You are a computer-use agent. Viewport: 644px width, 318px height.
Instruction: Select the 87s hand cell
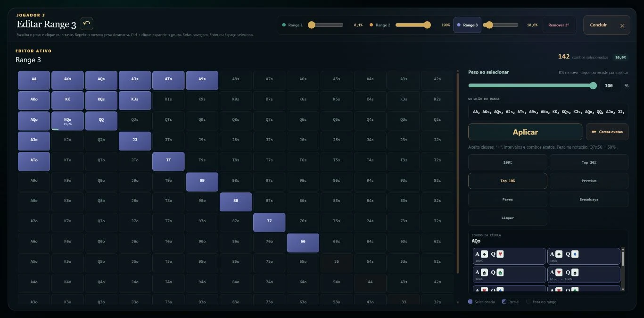tap(269, 202)
